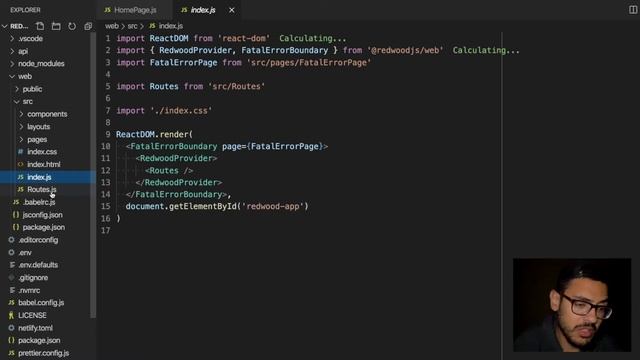This screenshot has width=640, height=360.
Task: Click line number 17 in the gutter
Action: [x=106, y=231]
